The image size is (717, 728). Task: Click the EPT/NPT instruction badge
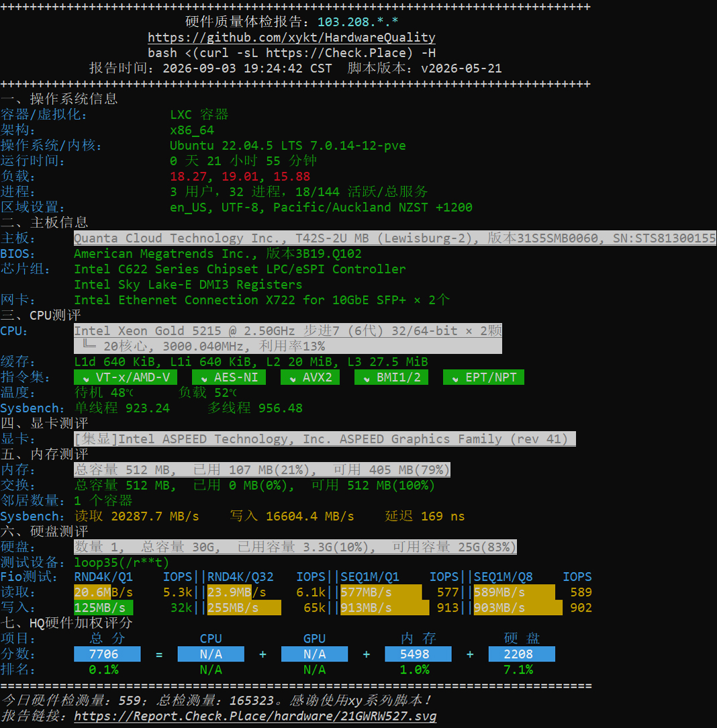[483, 377]
